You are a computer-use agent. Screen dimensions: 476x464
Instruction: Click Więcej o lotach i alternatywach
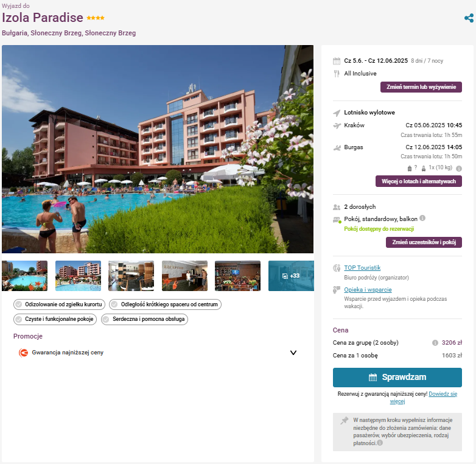click(419, 181)
